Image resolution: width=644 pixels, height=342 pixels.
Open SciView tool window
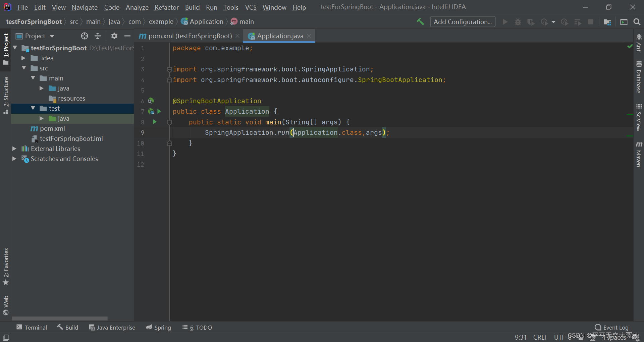[639, 117]
